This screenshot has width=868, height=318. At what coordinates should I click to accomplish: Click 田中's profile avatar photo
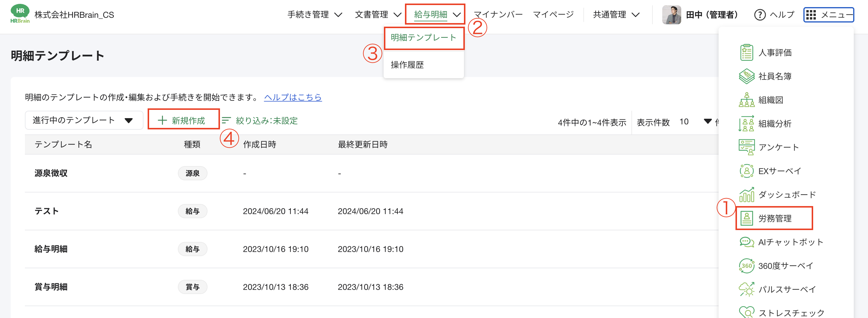click(671, 15)
